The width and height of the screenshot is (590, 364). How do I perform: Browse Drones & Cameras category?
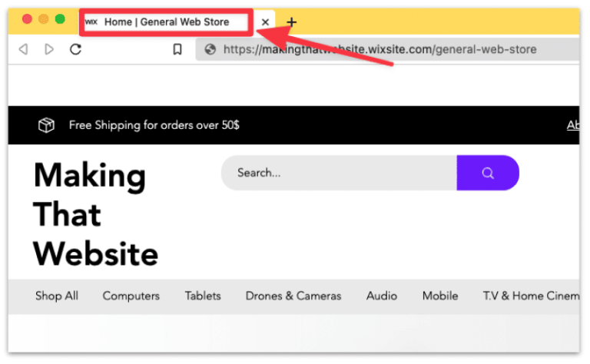click(293, 296)
